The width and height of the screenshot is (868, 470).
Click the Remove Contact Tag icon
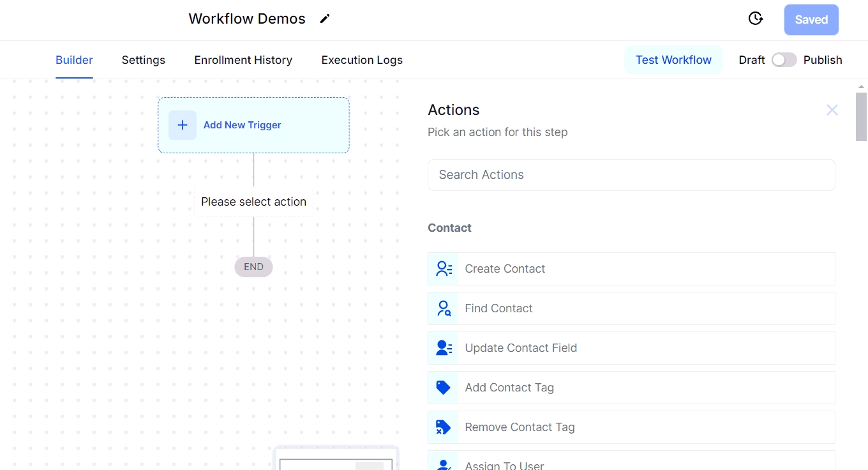[x=444, y=427]
